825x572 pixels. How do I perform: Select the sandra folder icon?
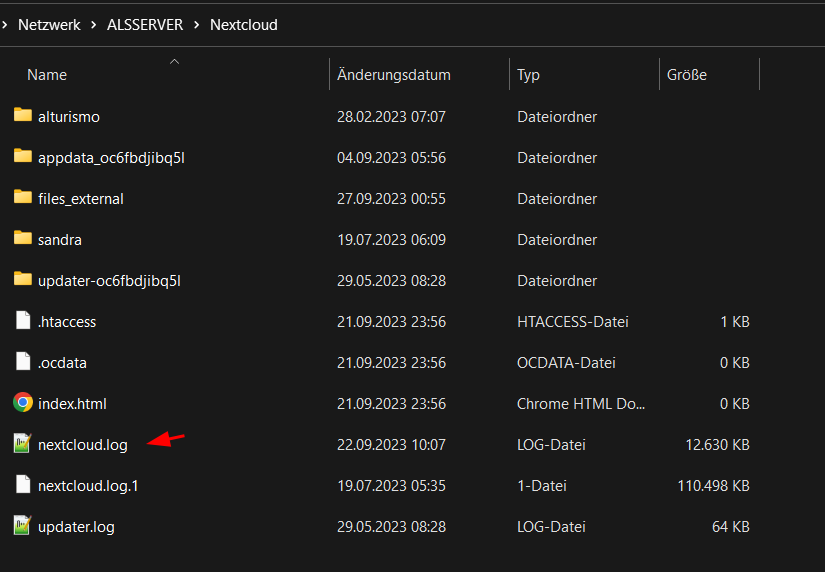23,238
